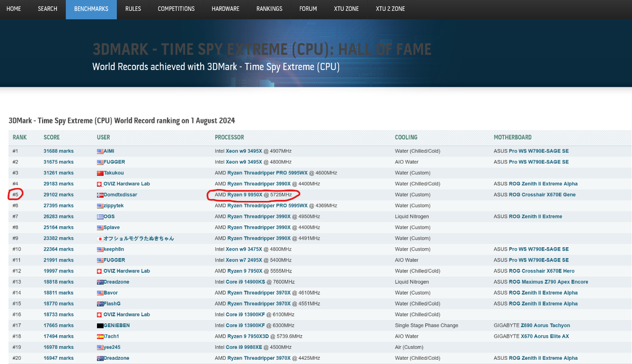Open user GENiEBEN's profile link
632x364 pixels.
(x=117, y=326)
